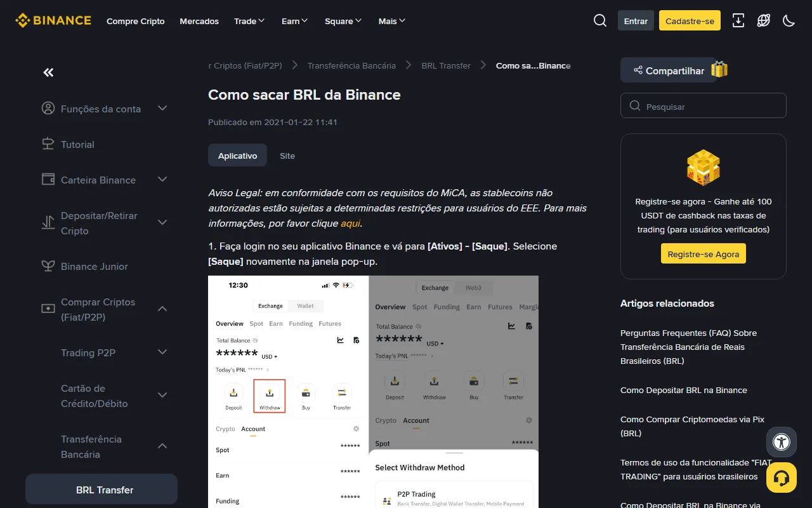Open the Earn dropdown menu
This screenshot has width=812, height=508.
coord(294,21)
